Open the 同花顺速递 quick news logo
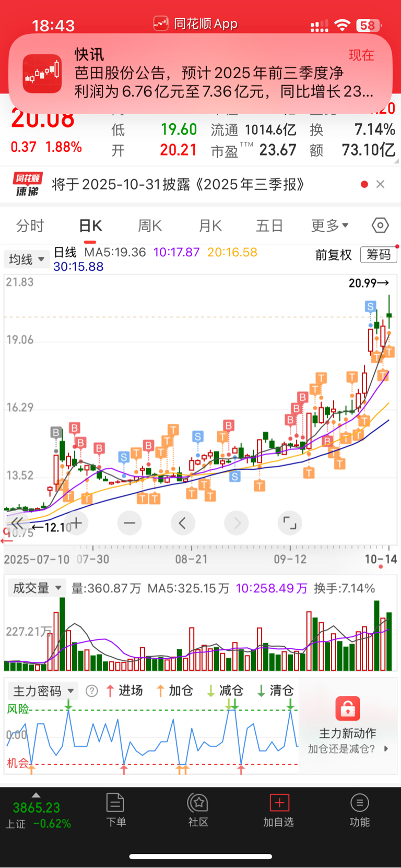 coord(28,185)
